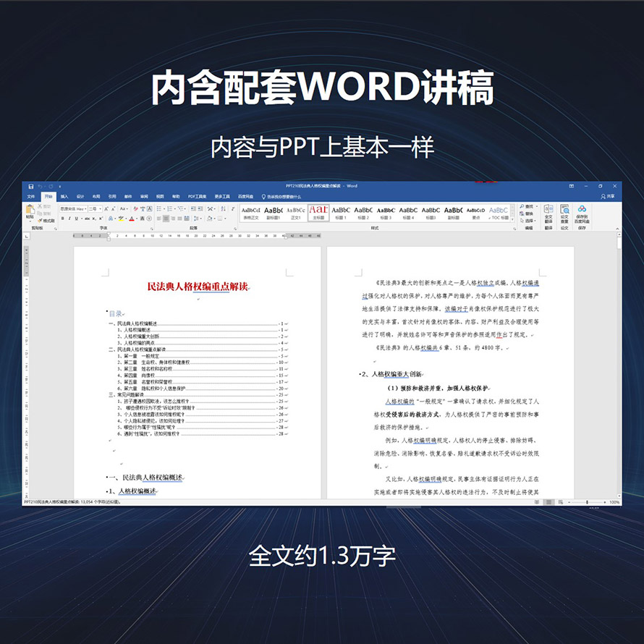Toggle Underline formatting
Viewport: 644px width, 644px height.
[77, 219]
